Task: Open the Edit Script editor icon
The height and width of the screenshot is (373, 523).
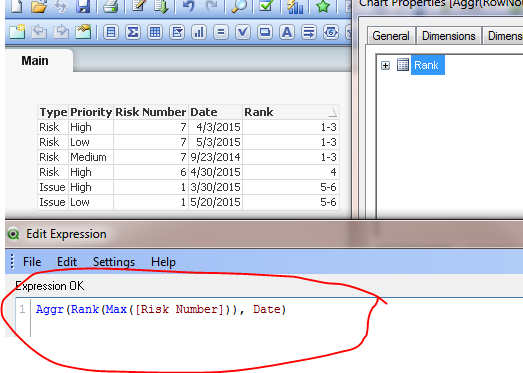Action: (139, 6)
